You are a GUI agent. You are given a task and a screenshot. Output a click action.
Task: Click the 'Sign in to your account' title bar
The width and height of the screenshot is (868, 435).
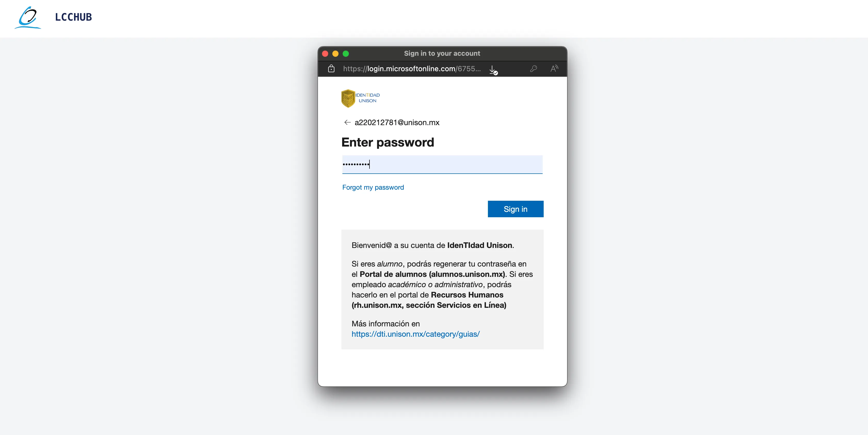click(442, 54)
